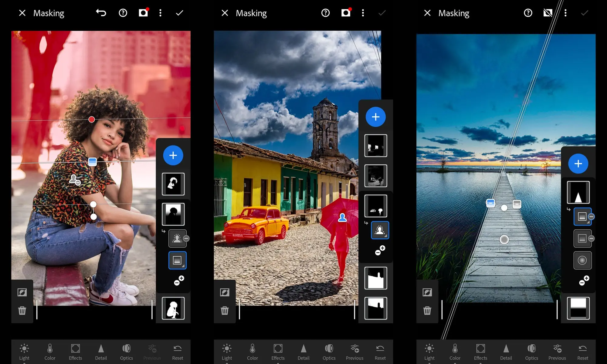This screenshot has width=607, height=364.
Task: Tap the trash icon under the portrait photo
Action: click(22, 310)
